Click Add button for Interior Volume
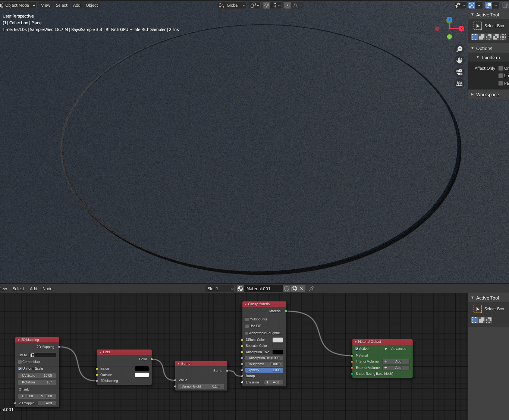The image size is (509, 420). pyautogui.click(x=396, y=361)
